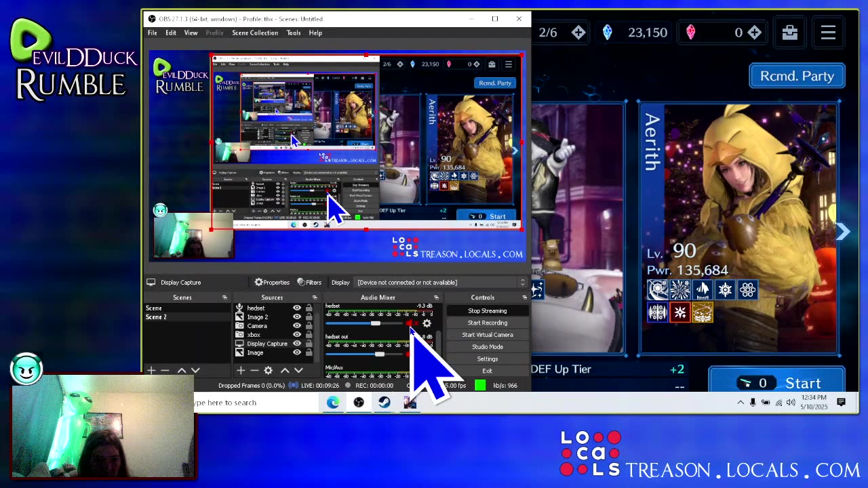Open hedset audio settings gear

427,323
